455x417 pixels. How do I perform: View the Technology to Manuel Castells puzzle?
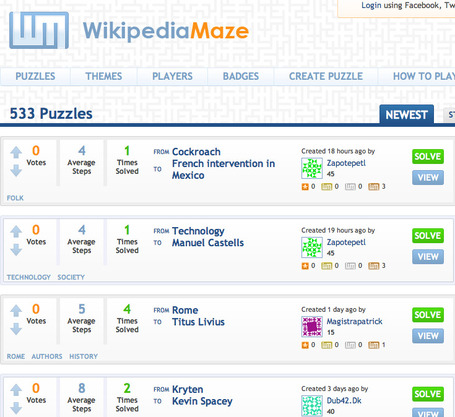coord(428,257)
